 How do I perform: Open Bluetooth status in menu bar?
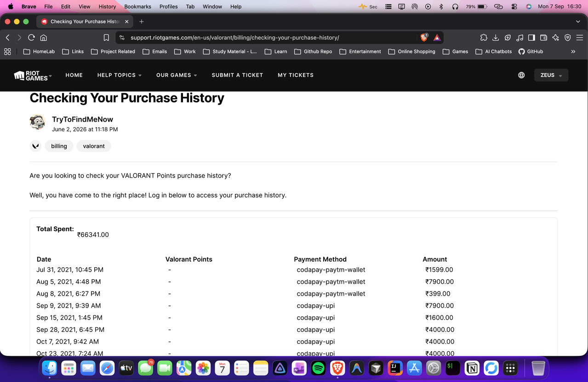441,6
